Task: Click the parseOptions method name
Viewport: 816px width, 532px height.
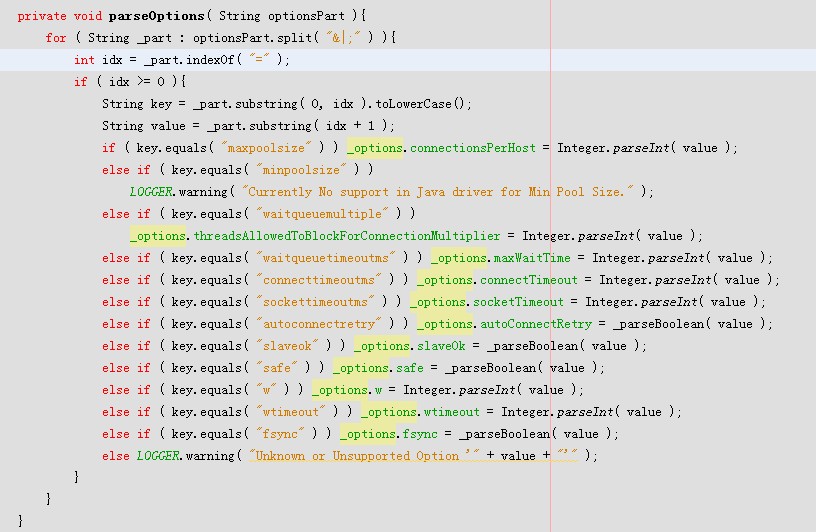Action: pos(152,16)
